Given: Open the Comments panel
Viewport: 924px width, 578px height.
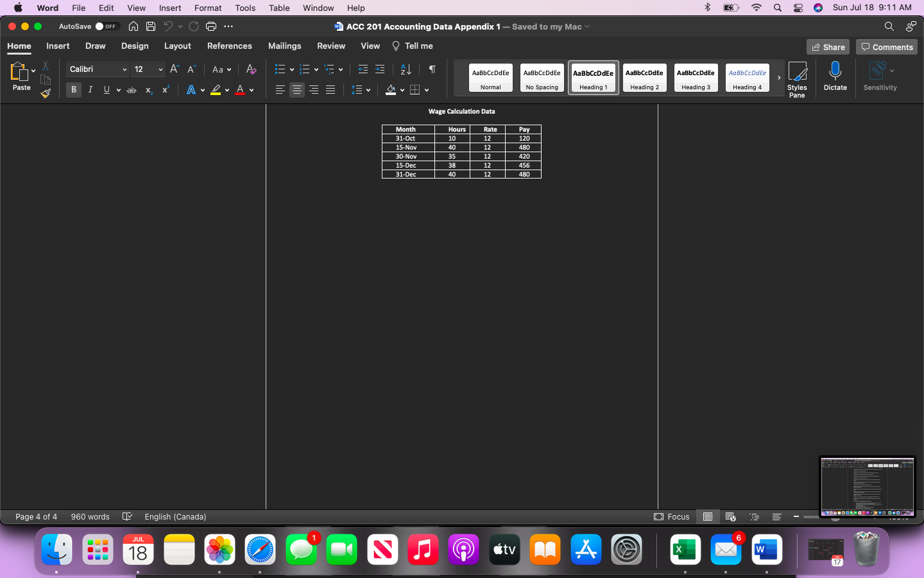Looking at the screenshot, I should click(886, 46).
